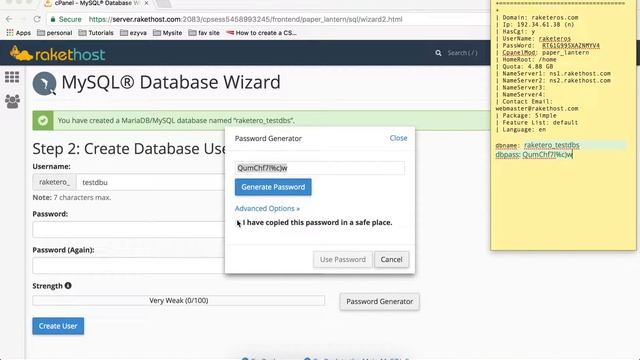Click the 'Domain: raketeros.com' line in note
The height and width of the screenshot is (360, 640).
[x=540, y=18]
